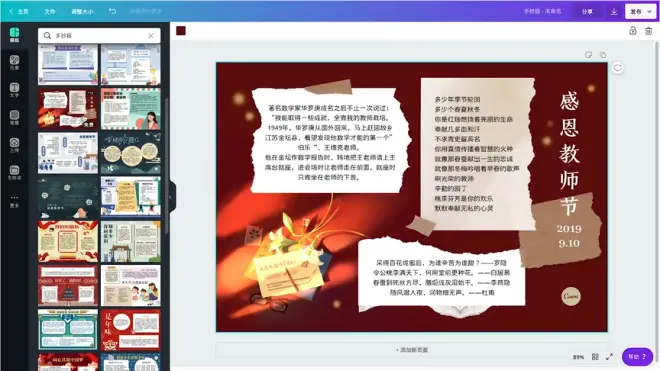The width and height of the screenshot is (660, 371).
Task: Select the cream and red ribbon template
Action: pos(68,241)
